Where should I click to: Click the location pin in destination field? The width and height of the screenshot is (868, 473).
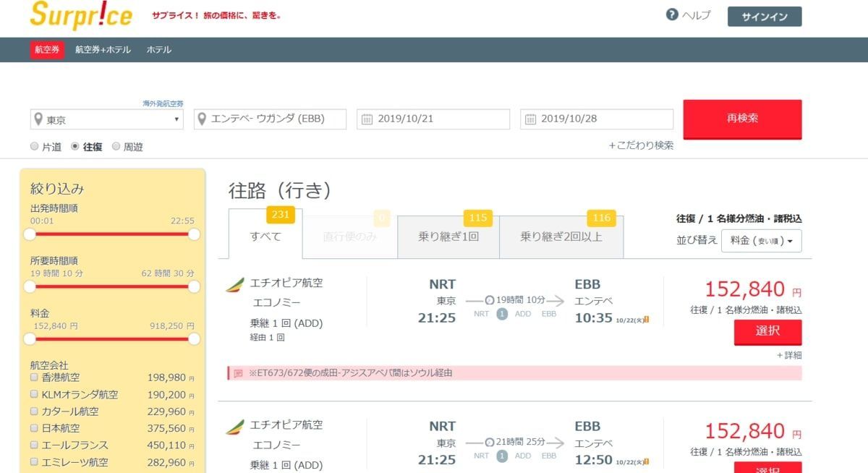click(202, 119)
